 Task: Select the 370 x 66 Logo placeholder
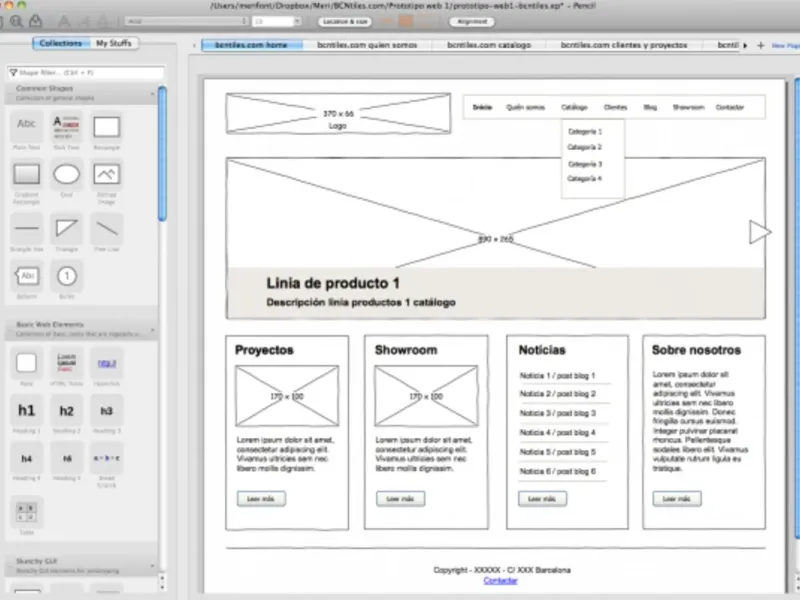click(338, 113)
